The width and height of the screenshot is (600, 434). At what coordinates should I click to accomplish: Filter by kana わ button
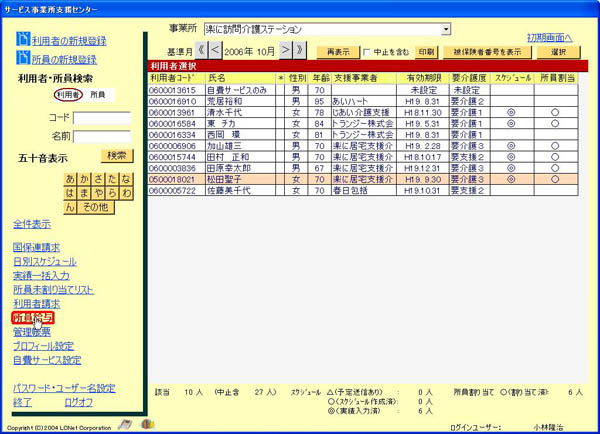point(126,193)
